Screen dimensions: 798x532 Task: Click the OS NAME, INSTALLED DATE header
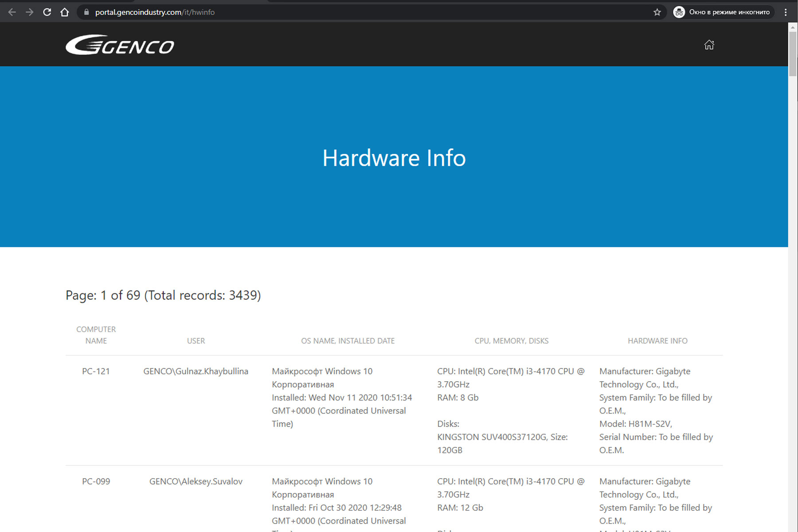(348, 341)
